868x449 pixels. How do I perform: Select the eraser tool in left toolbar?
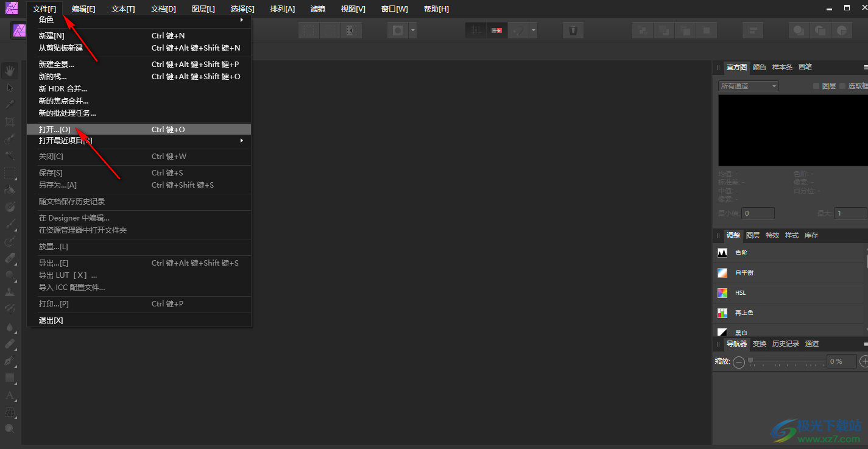(10, 258)
